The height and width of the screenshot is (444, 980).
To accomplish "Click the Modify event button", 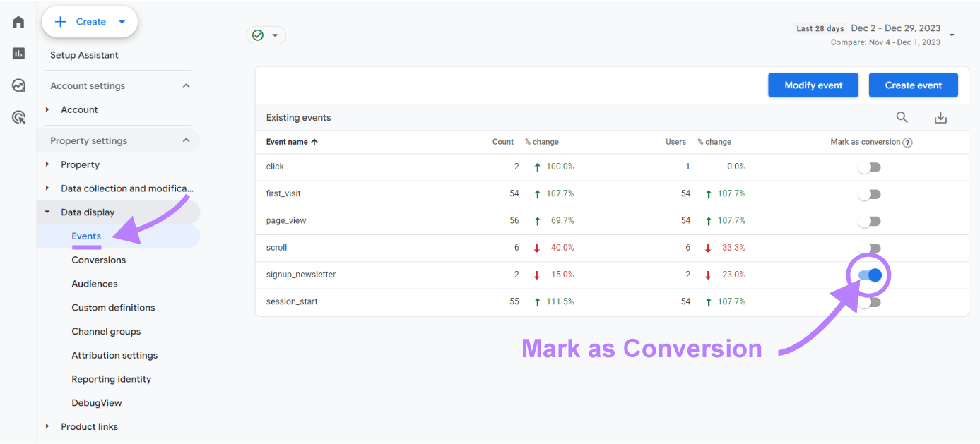I will pyautogui.click(x=813, y=85).
